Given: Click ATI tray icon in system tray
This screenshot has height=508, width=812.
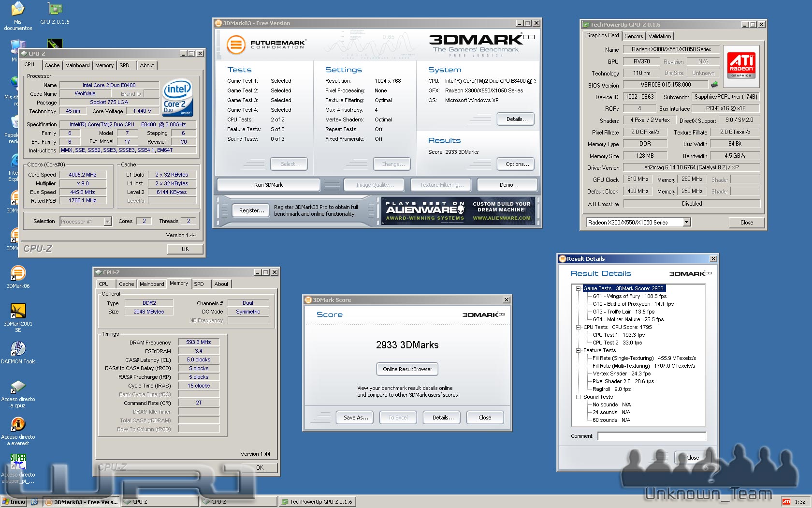Looking at the screenshot, I should click(x=786, y=502).
